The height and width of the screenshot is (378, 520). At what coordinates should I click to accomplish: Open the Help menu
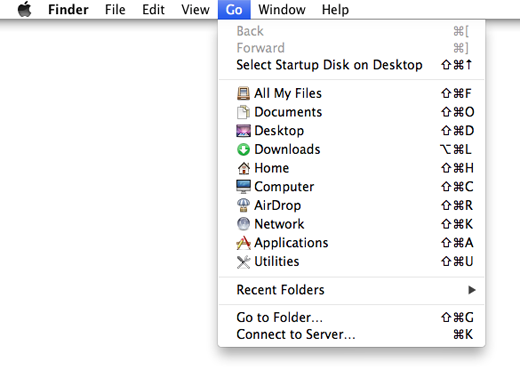tap(335, 9)
